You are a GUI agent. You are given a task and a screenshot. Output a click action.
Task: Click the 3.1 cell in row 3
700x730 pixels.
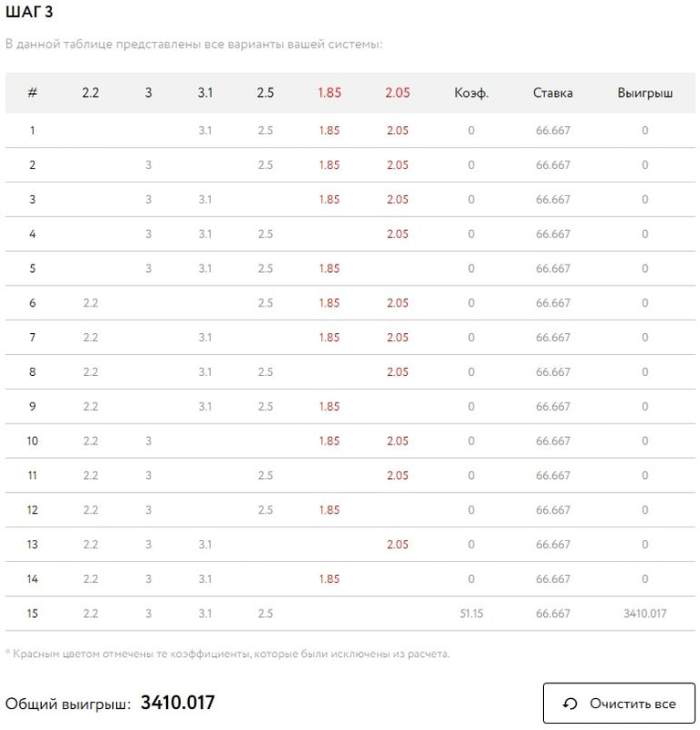[x=205, y=199]
